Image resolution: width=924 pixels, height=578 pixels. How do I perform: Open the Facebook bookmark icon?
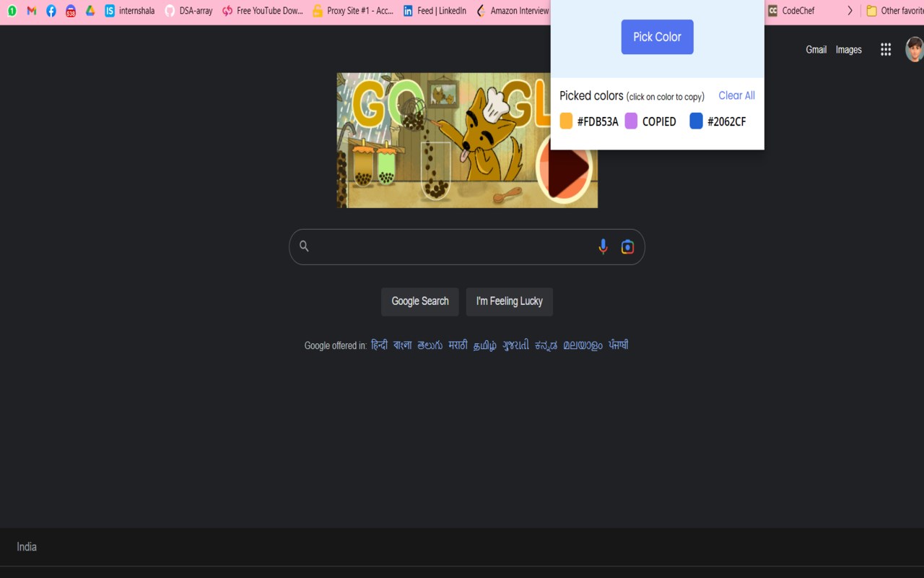pos(51,11)
